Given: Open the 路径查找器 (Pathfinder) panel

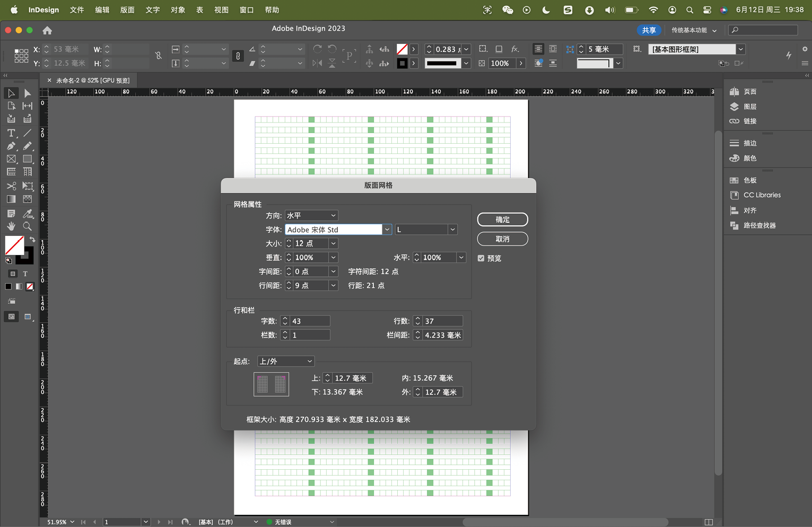Looking at the screenshot, I should click(759, 225).
